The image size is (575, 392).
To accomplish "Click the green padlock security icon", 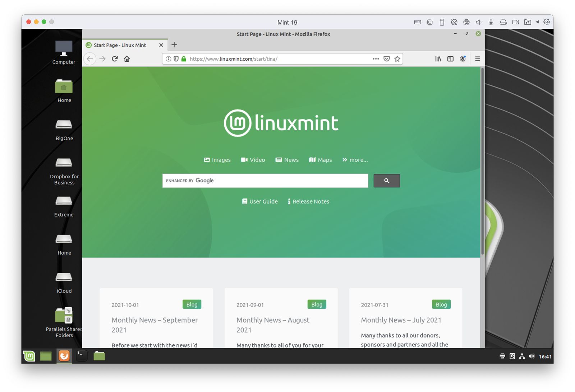I will tap(184, 59).
